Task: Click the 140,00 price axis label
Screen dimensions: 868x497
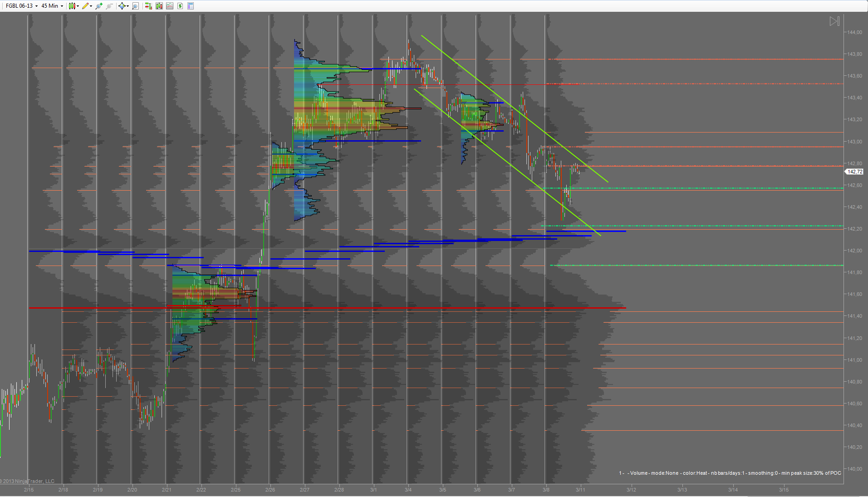Action: click(x=855, y=469)
